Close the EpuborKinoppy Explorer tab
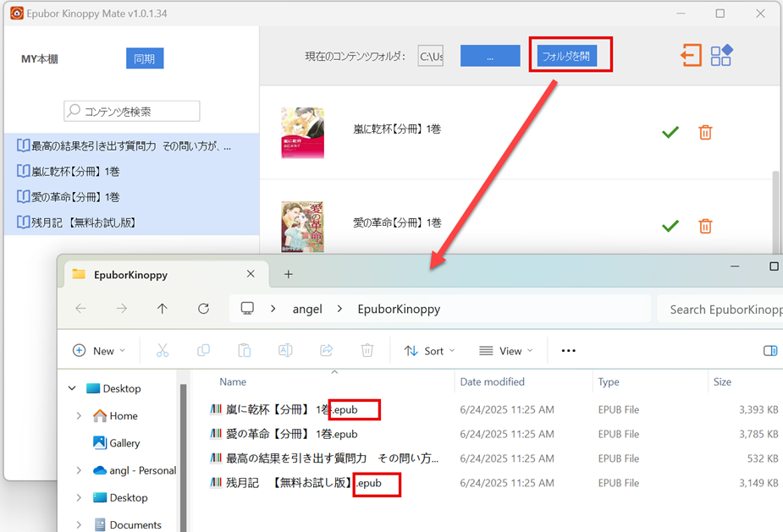 [251, 274]
